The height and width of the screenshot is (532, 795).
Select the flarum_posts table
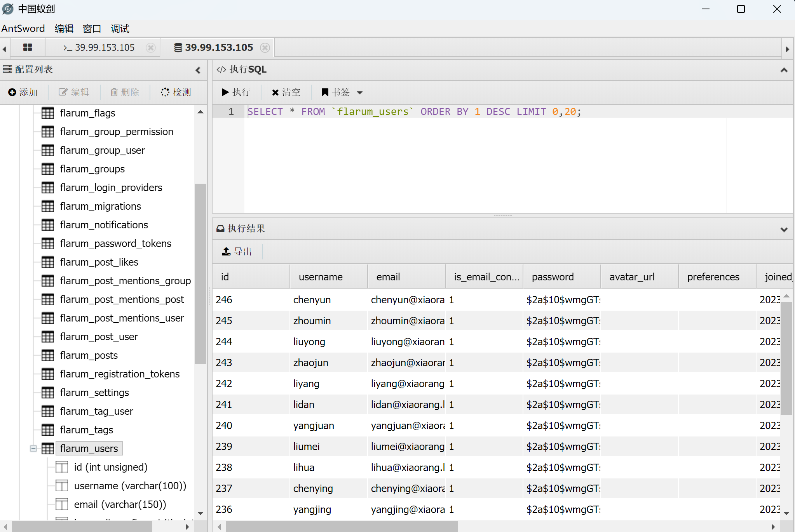pos(89,355)
